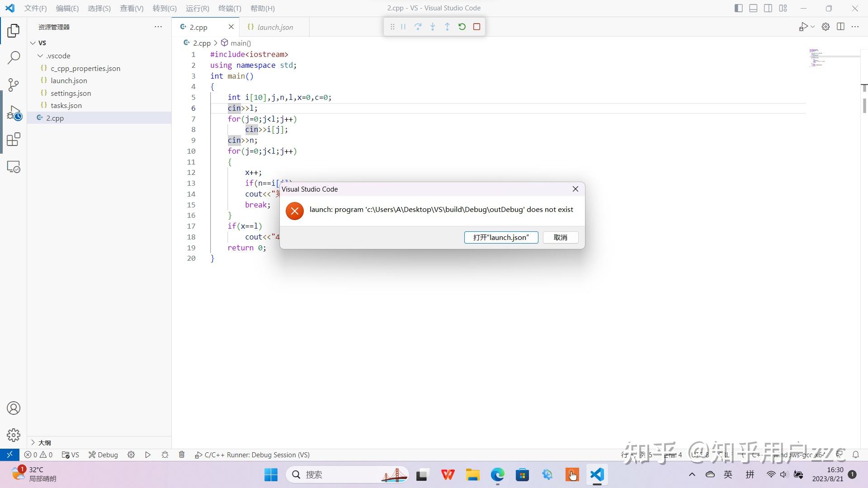868x488 pixels.
Task: Click remote window indicator in status bar
Action: (9, 455)
